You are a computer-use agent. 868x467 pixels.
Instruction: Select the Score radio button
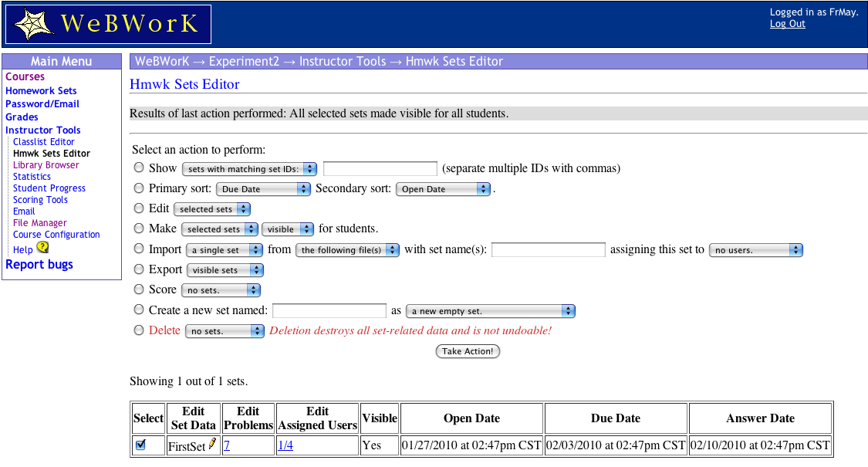pyautogui.click(x=139, y=289)
